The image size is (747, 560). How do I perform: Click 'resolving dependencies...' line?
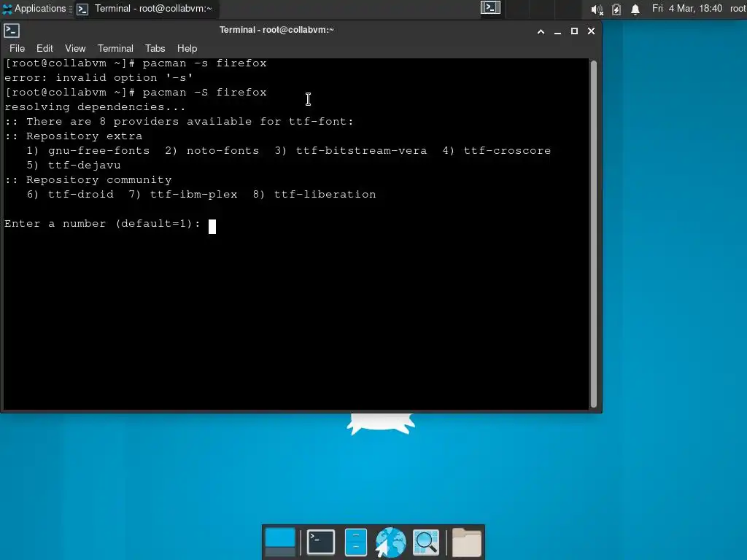pyautogui.click(x=95, y=106)
